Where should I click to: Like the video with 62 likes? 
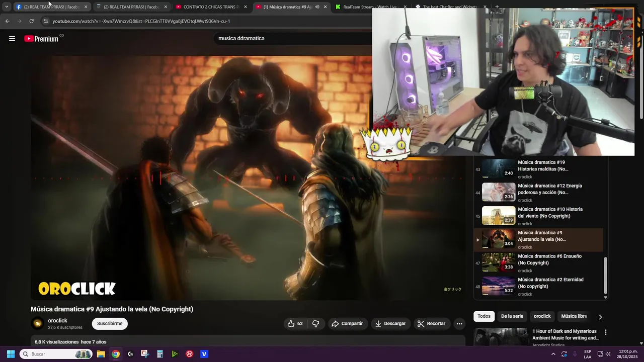(x=295, y=324)
